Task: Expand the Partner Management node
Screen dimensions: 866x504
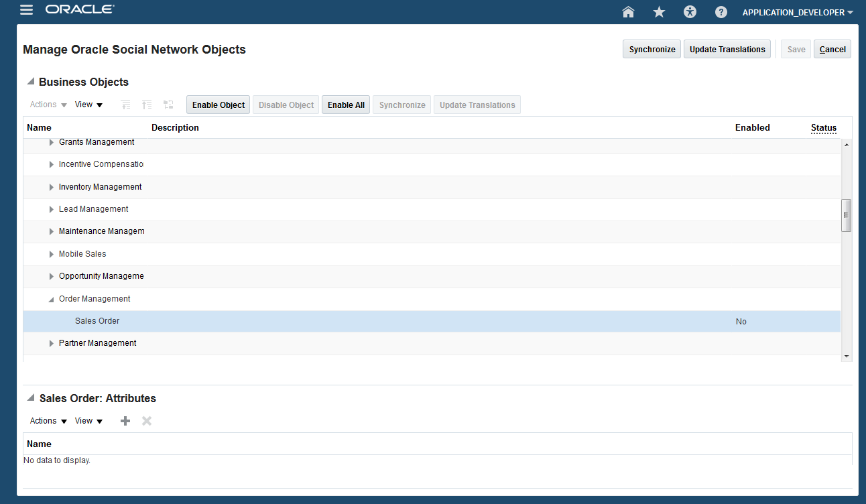Action: tap(52, 342)
